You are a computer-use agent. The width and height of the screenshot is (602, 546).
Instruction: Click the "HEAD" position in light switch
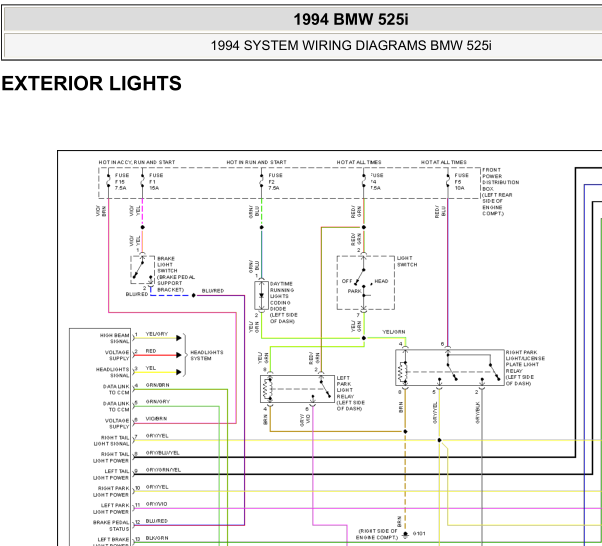click(381, 281)
